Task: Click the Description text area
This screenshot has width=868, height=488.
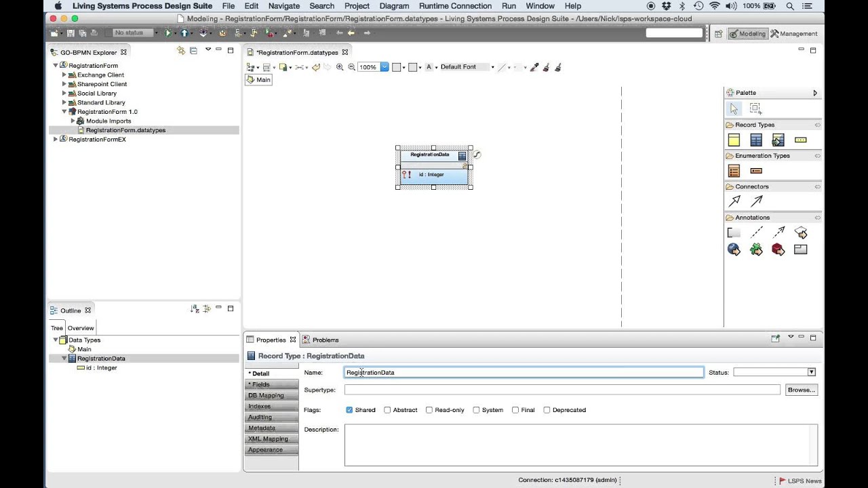Action: tap(581, 445)
